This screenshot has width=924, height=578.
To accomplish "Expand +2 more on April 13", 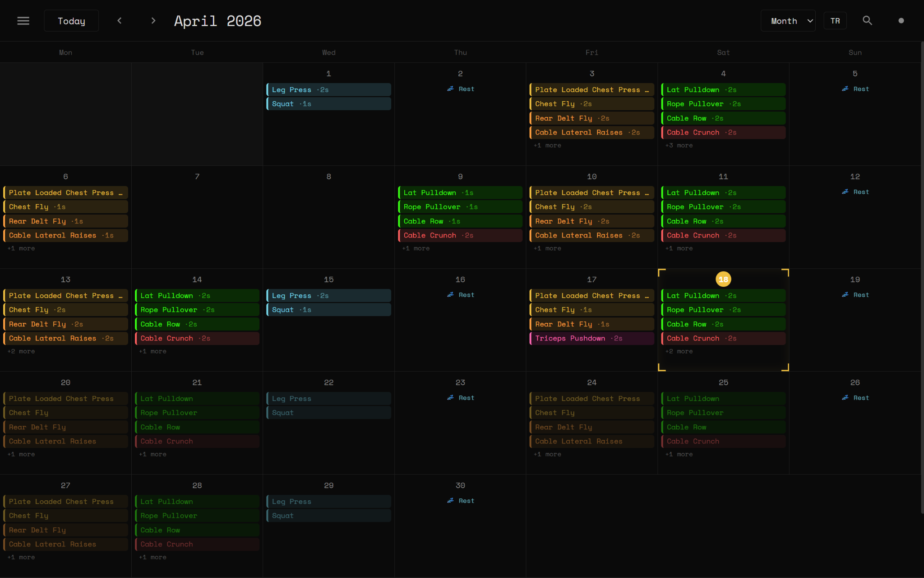I will coord(21,351).
